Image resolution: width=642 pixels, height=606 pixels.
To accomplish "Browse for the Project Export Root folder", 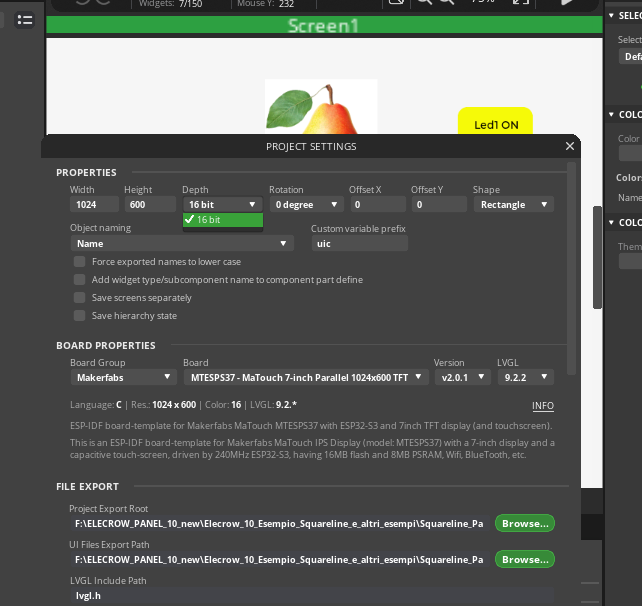I will click(524, 523).
